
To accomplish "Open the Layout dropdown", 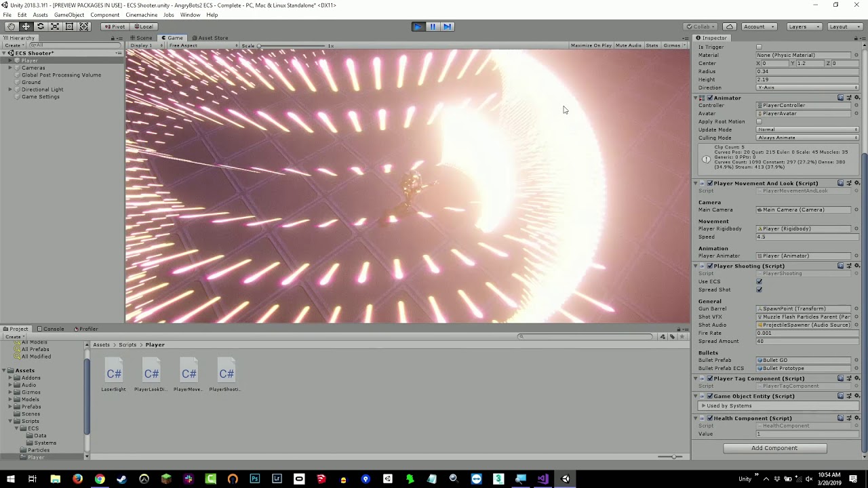I will click(x=844, y=26).
